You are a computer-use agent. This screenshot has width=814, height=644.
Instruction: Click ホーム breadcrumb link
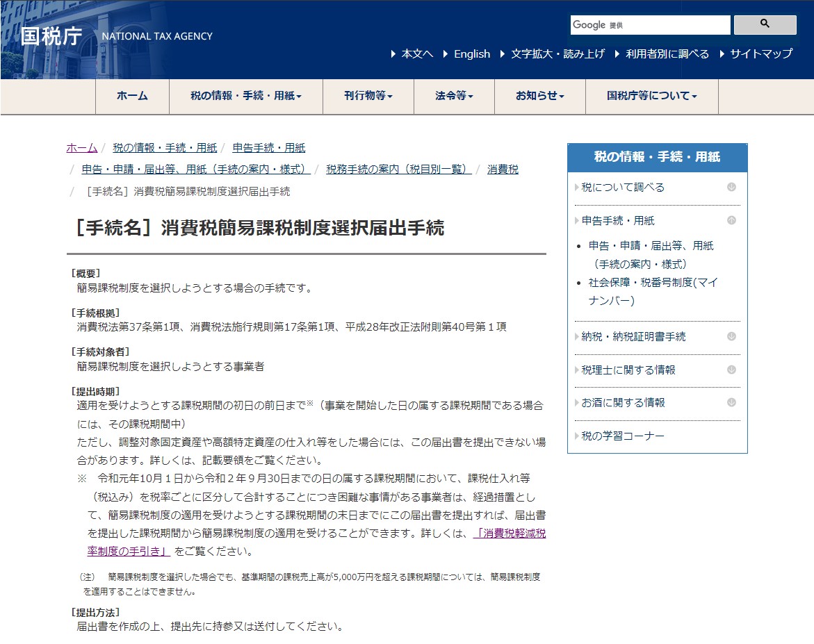coord(82,148)
